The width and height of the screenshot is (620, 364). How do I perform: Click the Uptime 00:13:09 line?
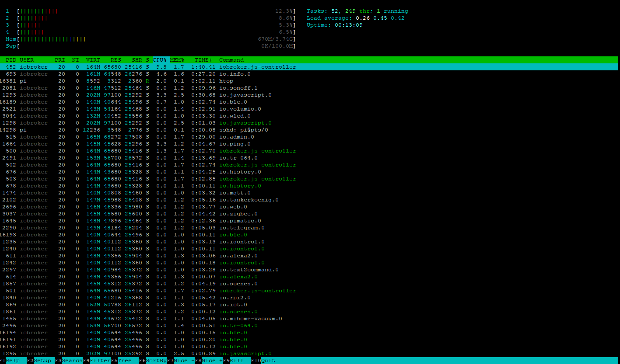[x=335, y=25]
